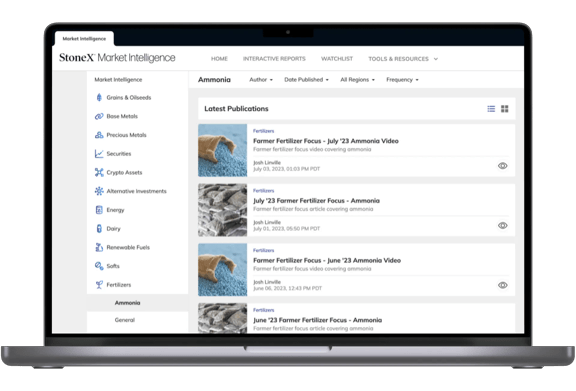The height and width of the screenshot is (391, 576).
Task: Select the Fertilizers plant icon
Action: [99, 285]
